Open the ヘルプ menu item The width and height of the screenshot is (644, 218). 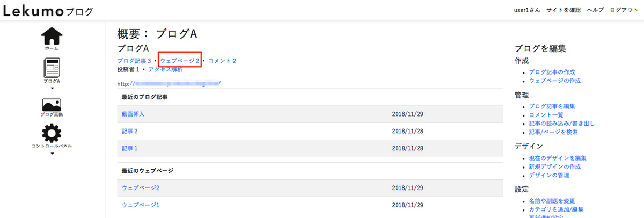pyautogui.click(x=595, y=10)
